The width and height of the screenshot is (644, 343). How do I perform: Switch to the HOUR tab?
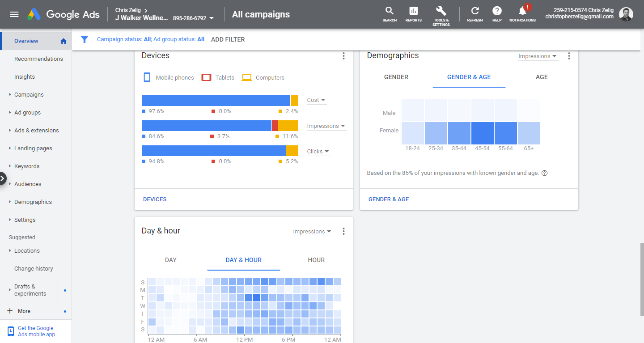point(316,260)
